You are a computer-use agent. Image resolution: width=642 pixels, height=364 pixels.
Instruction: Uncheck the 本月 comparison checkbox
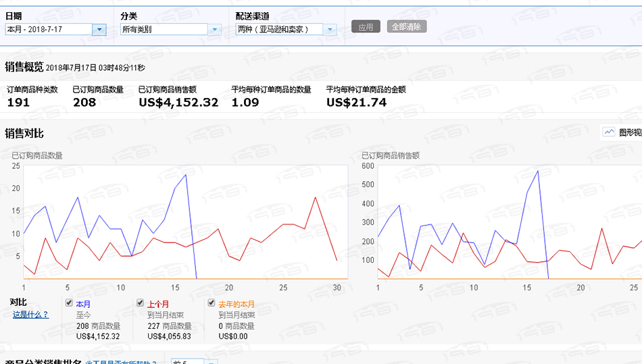69,303
